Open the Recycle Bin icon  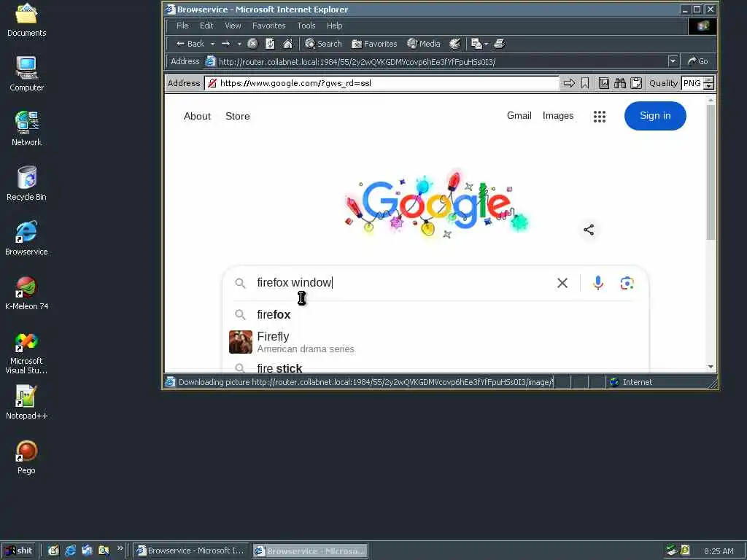pyautogui.click(x=27, y=183)
